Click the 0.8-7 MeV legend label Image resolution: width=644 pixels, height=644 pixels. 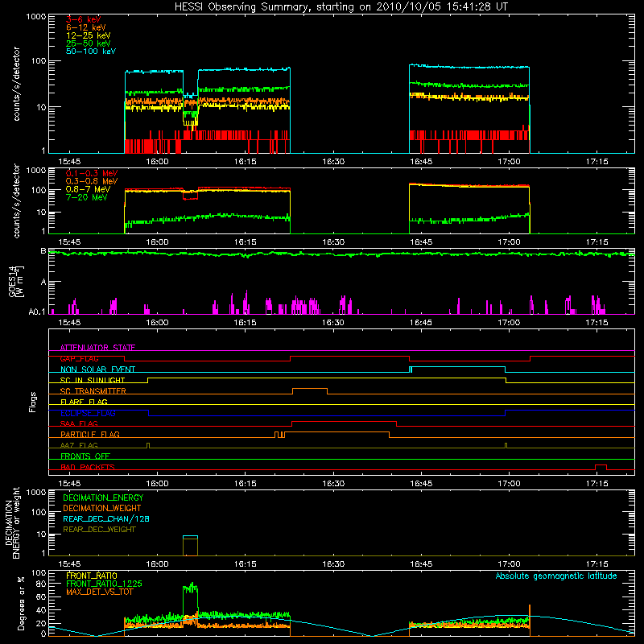pos(88,189)
